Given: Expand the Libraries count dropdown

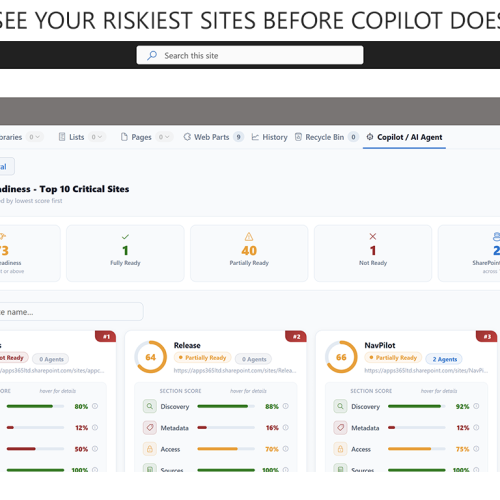Looking at the screenshot, I should 34,137.
